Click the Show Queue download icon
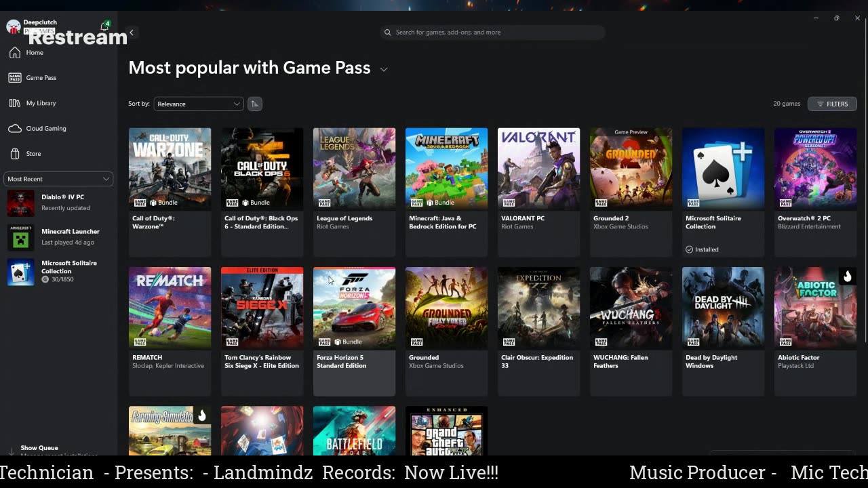Viewport: 868px width, 488px height. pyautogui.click(x=11, y=451)
